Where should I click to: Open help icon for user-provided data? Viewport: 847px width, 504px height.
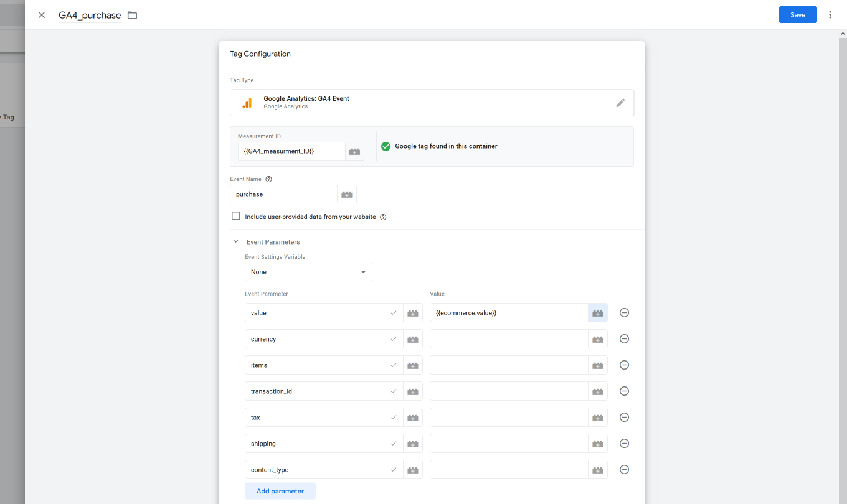383,217
